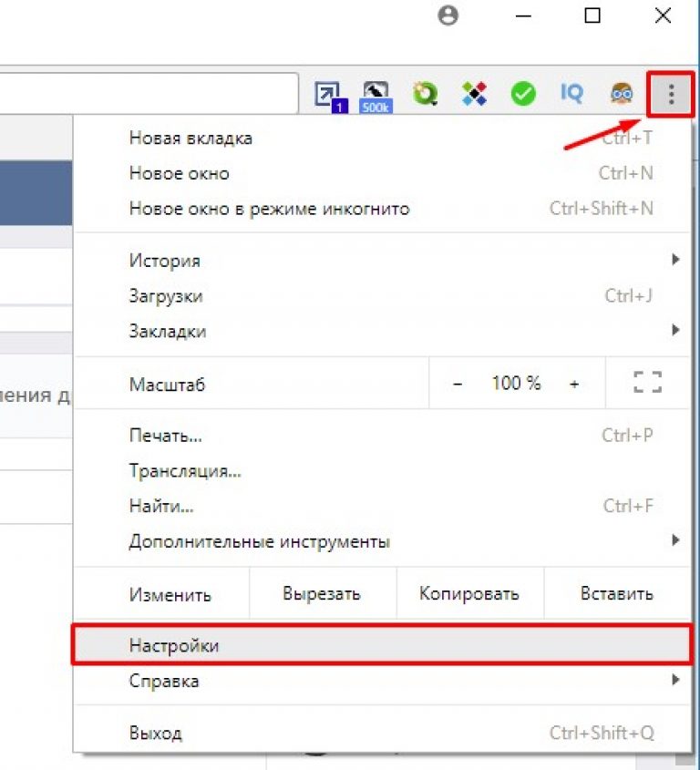The height and width of the screenshot is (770, 700).
Task: Maximize the browser window
Action: [x=592, y=15]
